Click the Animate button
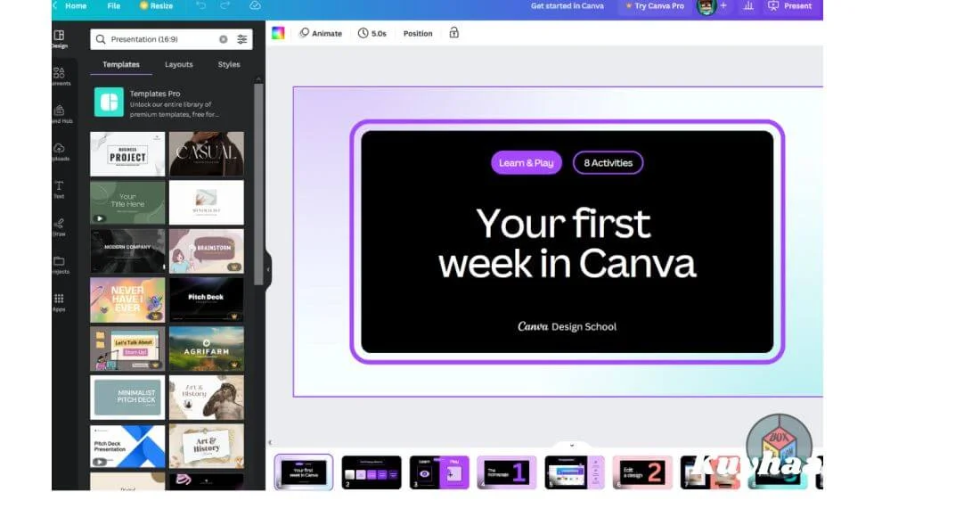This screenshot has width=980, height=517. [x=321, y=33]
